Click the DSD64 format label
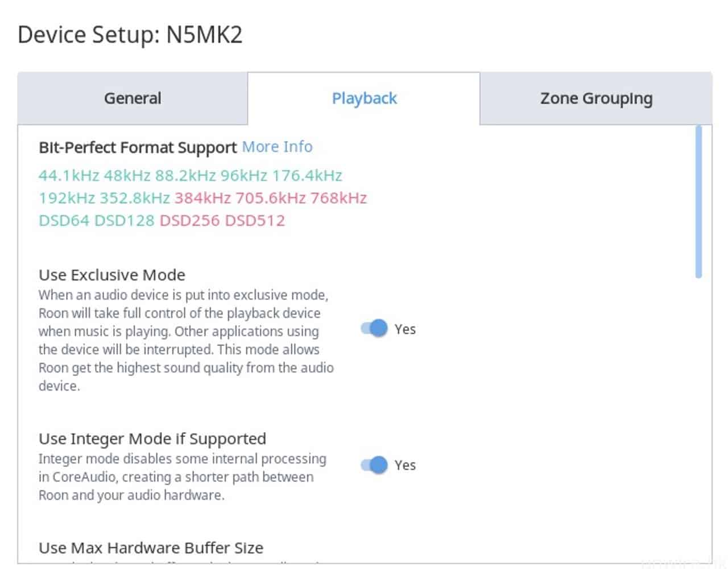The image size is (728, 578). pos(64,221)
